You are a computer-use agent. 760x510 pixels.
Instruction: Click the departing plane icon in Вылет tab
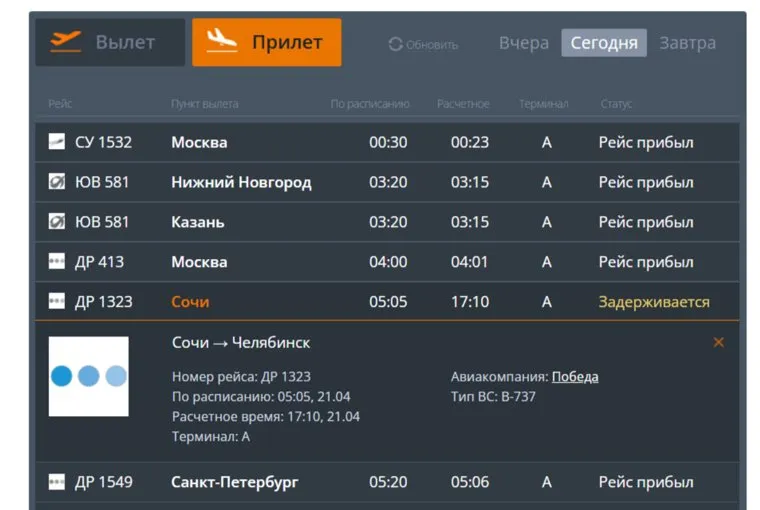(x=65, y=42)
